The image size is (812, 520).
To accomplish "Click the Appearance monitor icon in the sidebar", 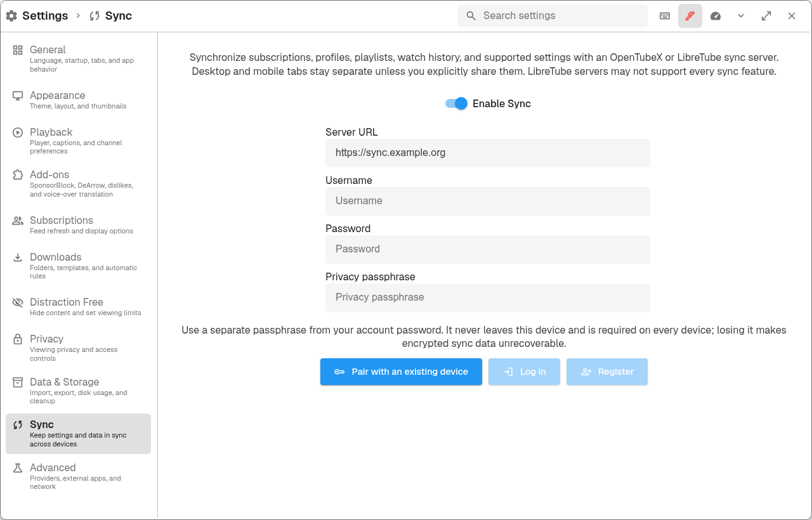I will pos(18,95).
